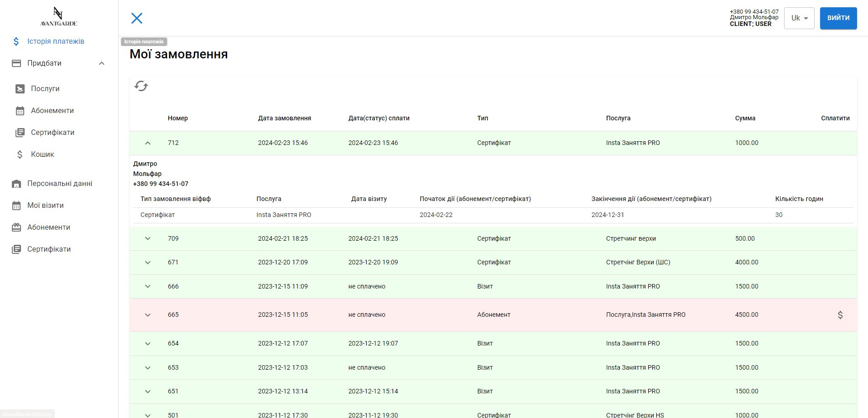Open Кошик in the sidebar
This screenshot has width=868, height=418.
coord(42,155)
